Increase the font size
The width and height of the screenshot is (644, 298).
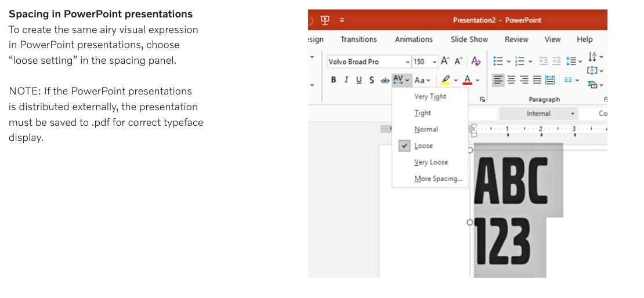point(445,61)
